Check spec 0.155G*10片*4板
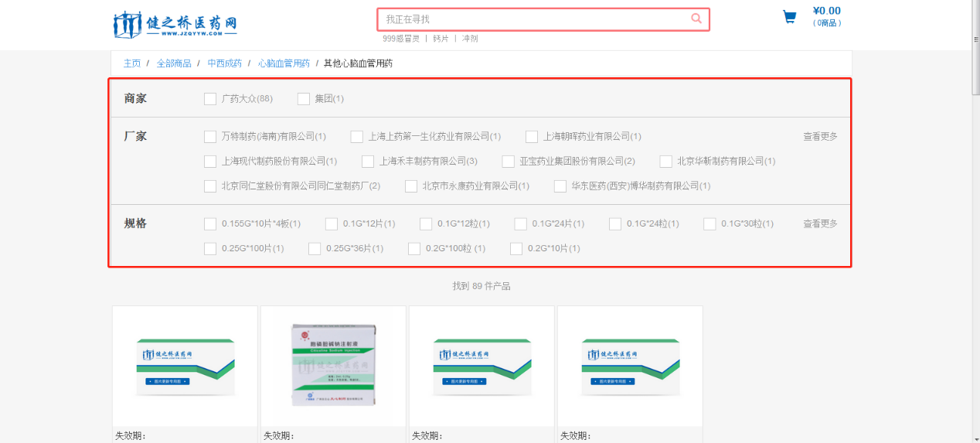 [x=210, y=224]
